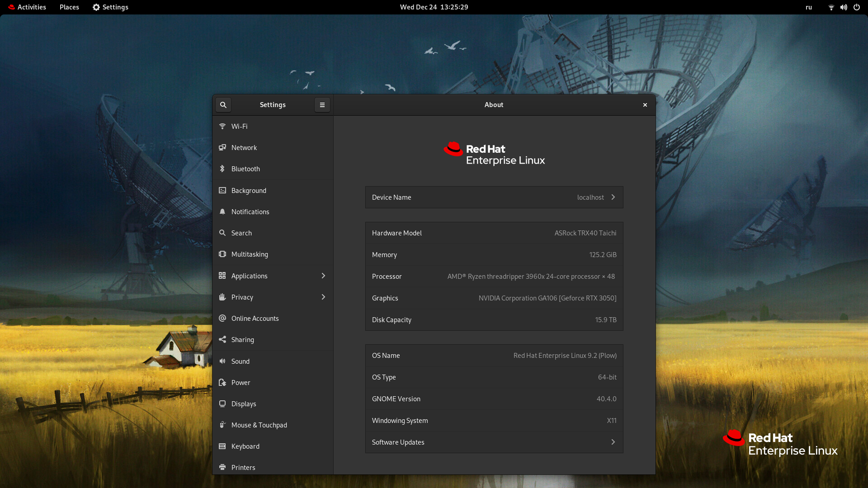Expand the Applications submenu chevron
Screen dimensions: 868x488
tap(323, 276)
